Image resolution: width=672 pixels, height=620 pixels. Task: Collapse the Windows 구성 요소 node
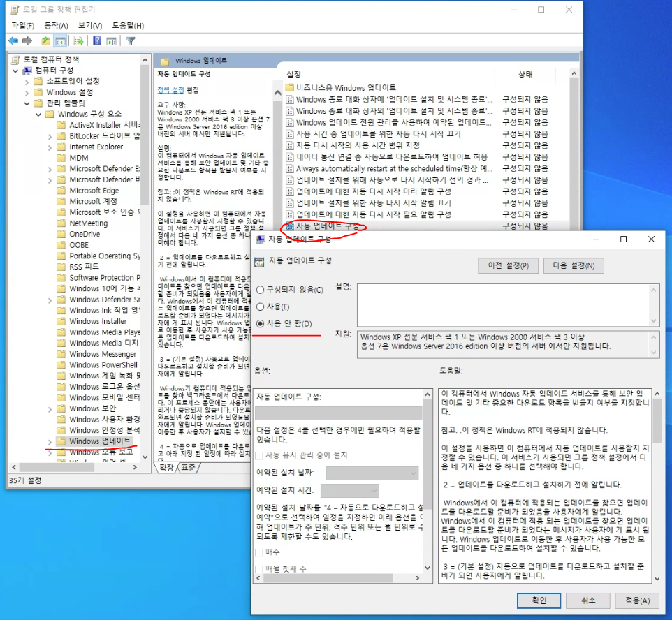[38, 115]
